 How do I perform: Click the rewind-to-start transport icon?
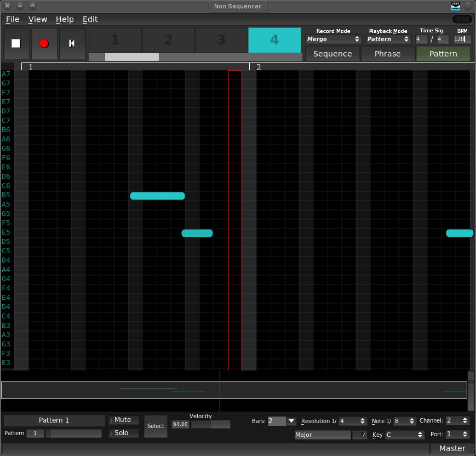pos(72,44)
